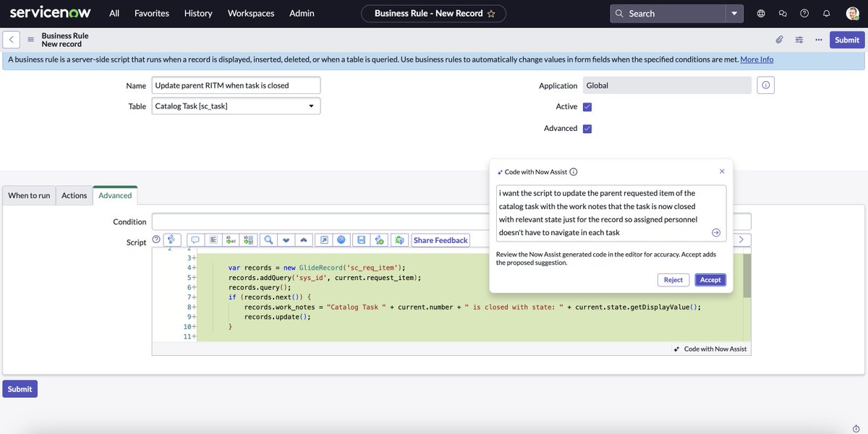The height and width of the screenshot is (434, 868).
Task: Click the format code toolbar icon
Action: [213, 240]
